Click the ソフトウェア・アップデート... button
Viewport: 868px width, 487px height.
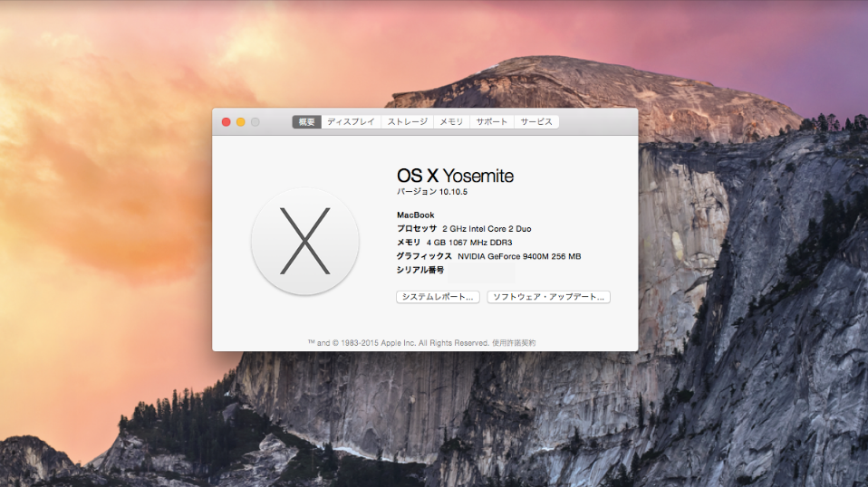(x=548, y=297)
